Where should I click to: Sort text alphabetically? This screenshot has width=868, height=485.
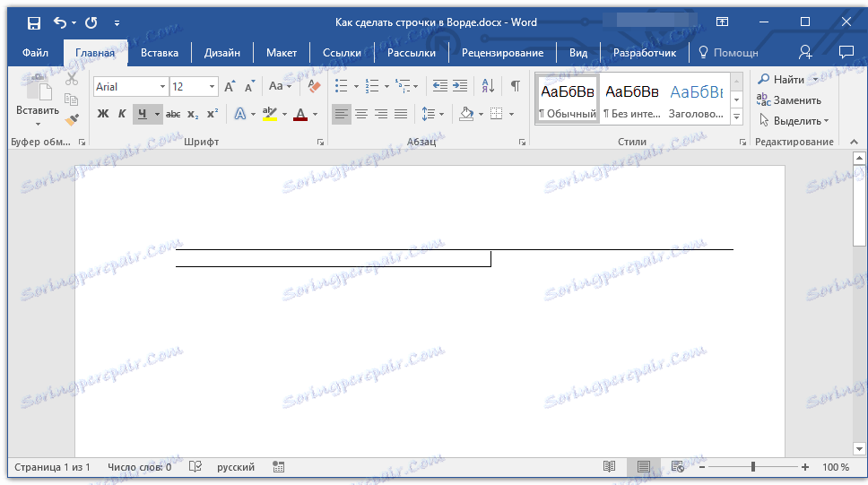point(488,86)
